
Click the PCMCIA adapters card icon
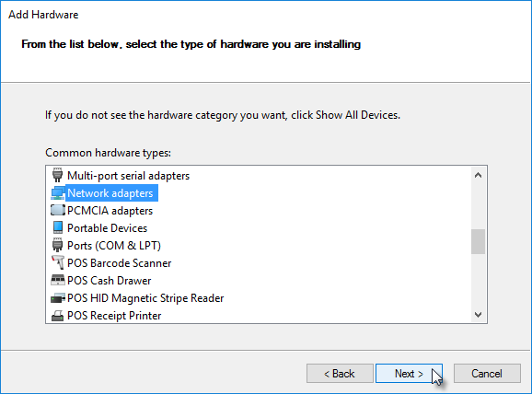pyautogui.click(x=58, y=210)
